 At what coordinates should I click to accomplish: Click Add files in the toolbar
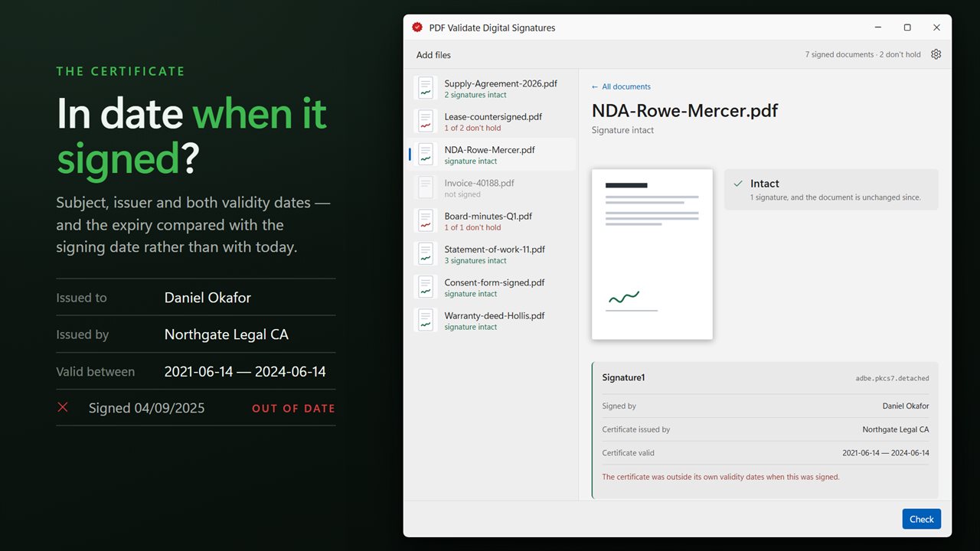(433, 55)
